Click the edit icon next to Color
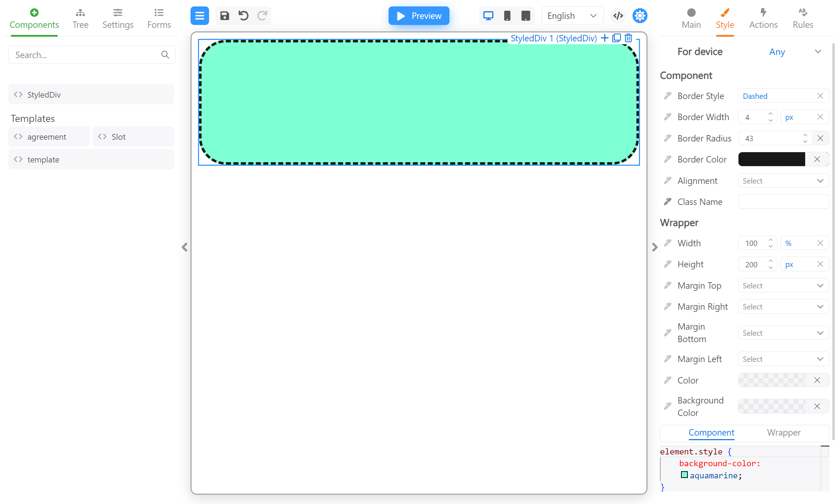 667,380
